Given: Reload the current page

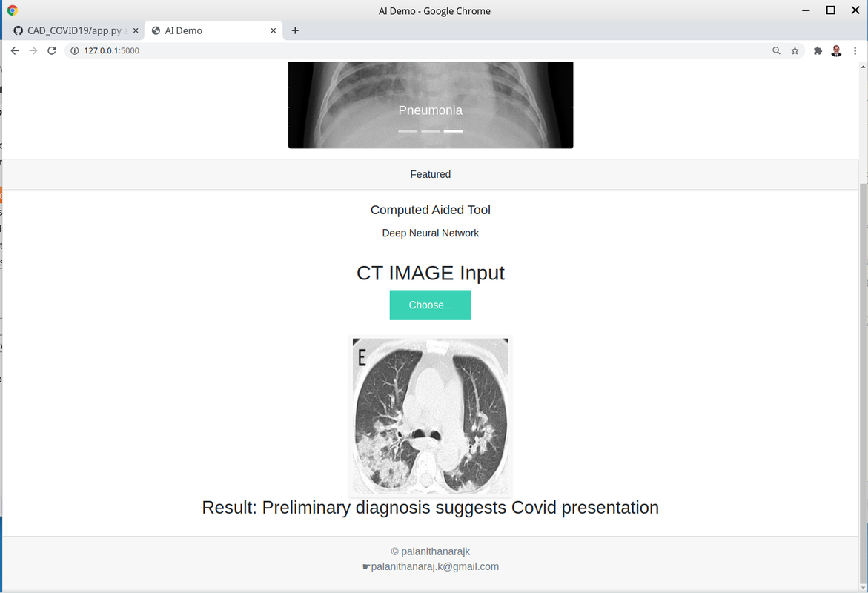Looking at the screenshot, I should [x=51, y=50].
